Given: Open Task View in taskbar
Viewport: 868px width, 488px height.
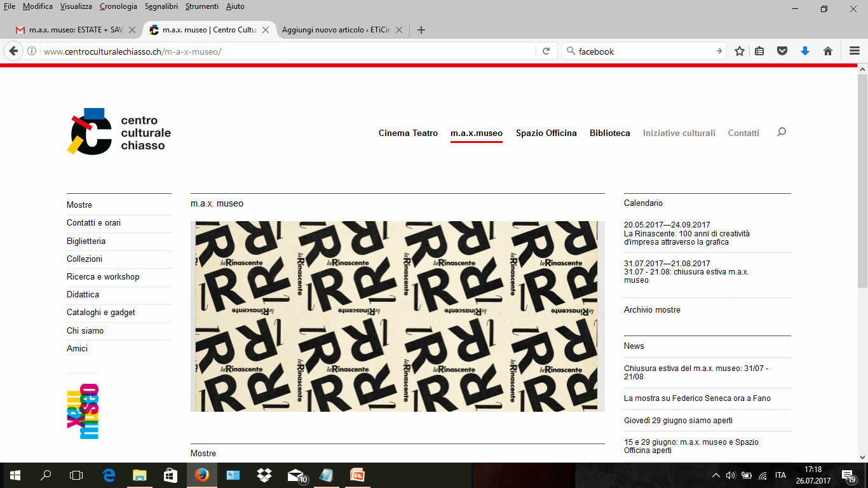Looking at the screenshot, I should pos(76,475).
